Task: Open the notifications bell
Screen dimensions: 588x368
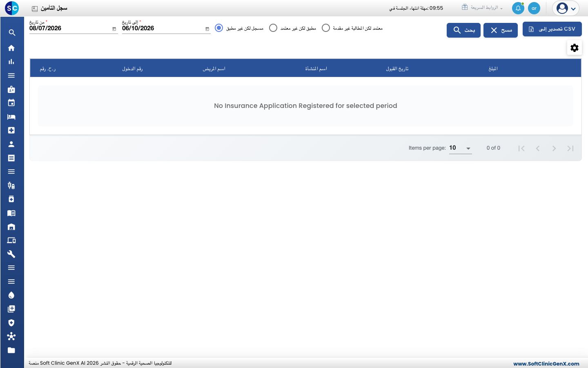Action: click(x=518, y=8)
